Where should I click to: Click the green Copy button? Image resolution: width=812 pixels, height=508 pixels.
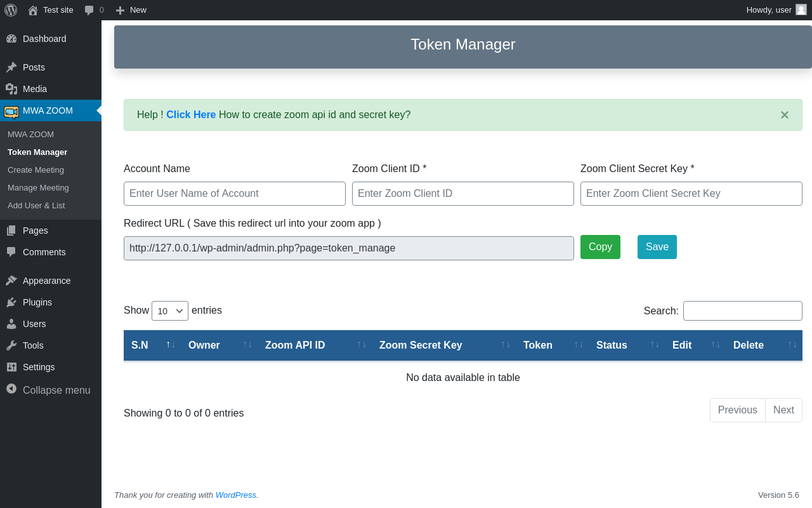coord(600,247)
